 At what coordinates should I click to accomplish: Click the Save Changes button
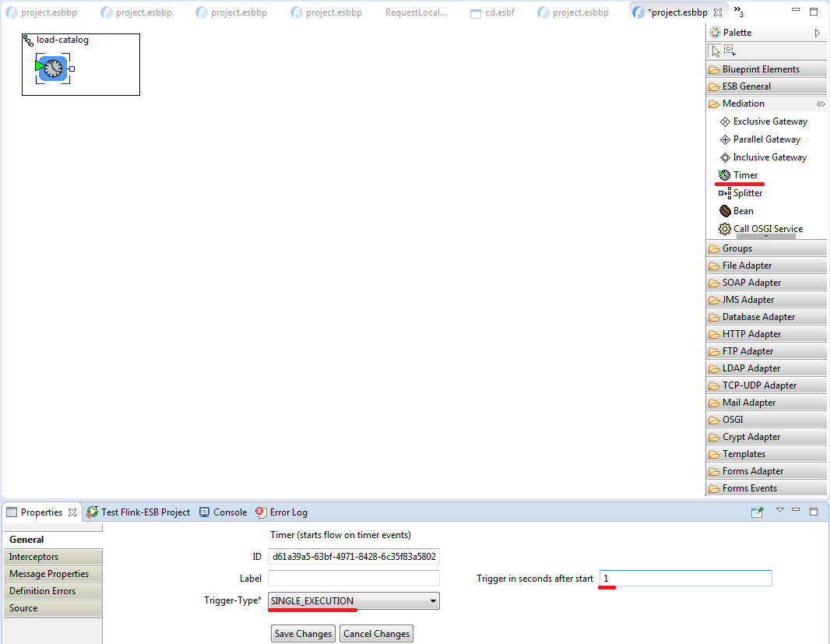point(304,634)
